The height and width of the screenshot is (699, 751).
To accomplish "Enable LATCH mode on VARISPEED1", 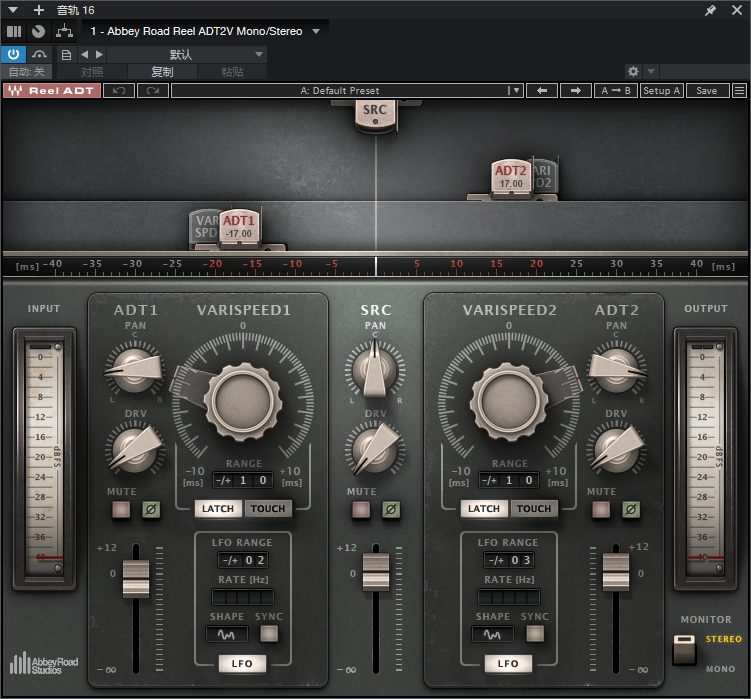I will (218, 508).
